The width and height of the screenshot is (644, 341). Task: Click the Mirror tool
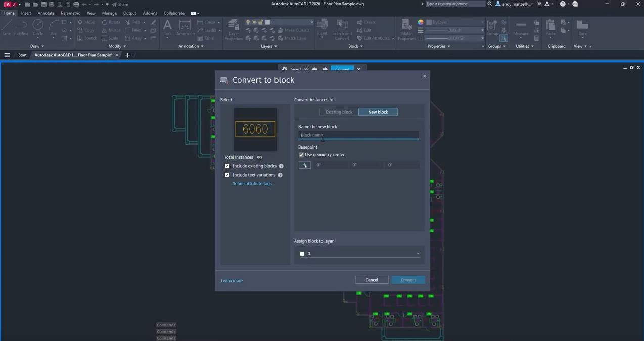[111, 30]
